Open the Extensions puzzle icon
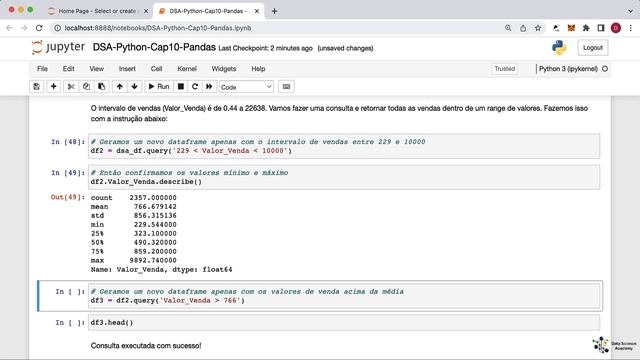Viewport: 640px width, 360px height. pos(586,28)
